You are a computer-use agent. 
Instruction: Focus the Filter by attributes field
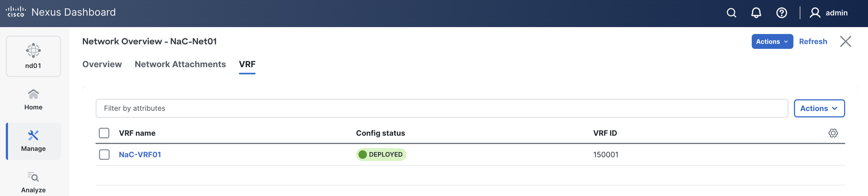[441, 108]
